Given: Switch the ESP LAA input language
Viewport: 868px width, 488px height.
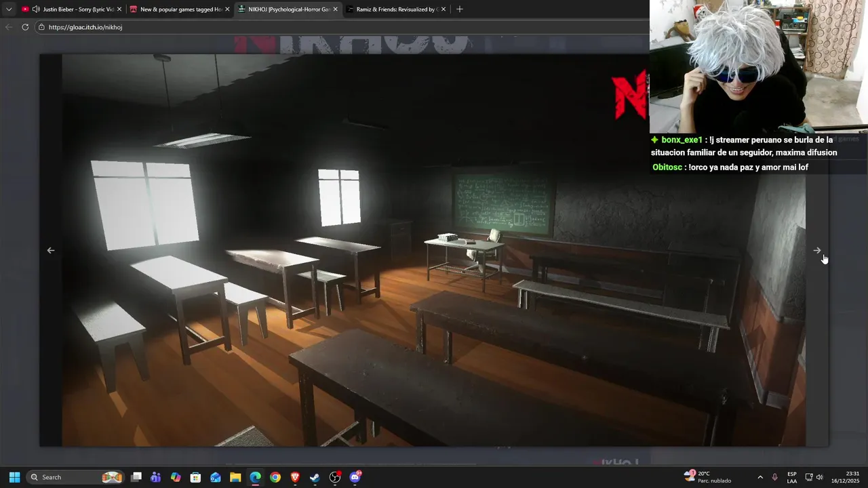Looking at the screenshot, I should point(792,477).
